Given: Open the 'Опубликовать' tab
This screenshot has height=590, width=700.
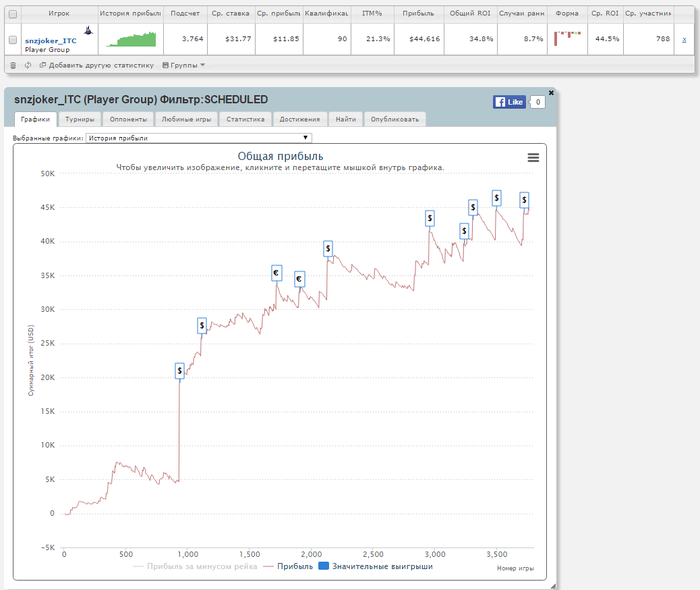Looking at the screenshot, I should [x=395, y=119].
